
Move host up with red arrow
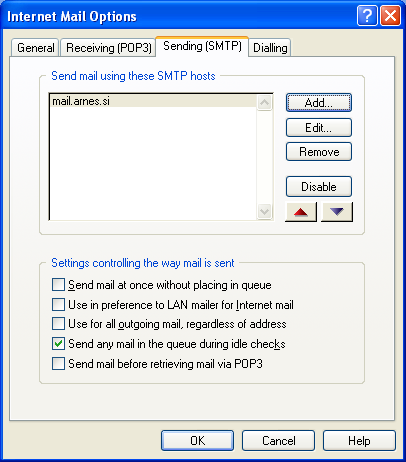pos(301,212)
